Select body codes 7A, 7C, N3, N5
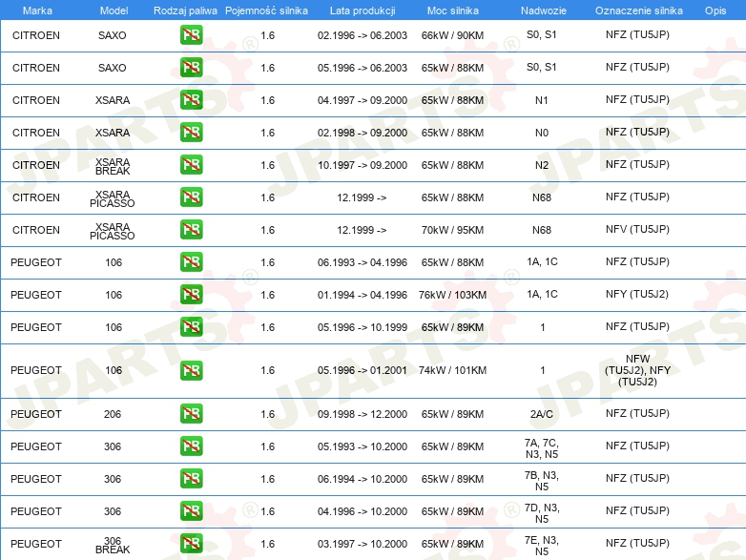 tap(542, 448)
